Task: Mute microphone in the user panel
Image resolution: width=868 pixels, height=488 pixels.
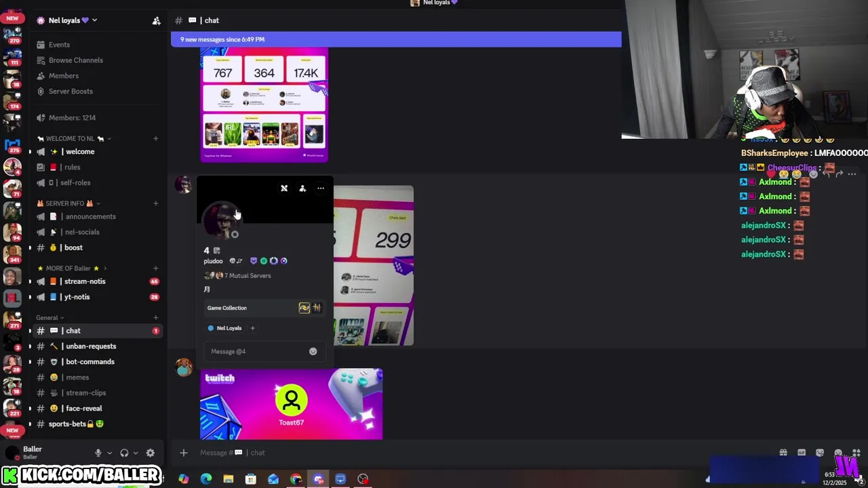Action: 98,453
